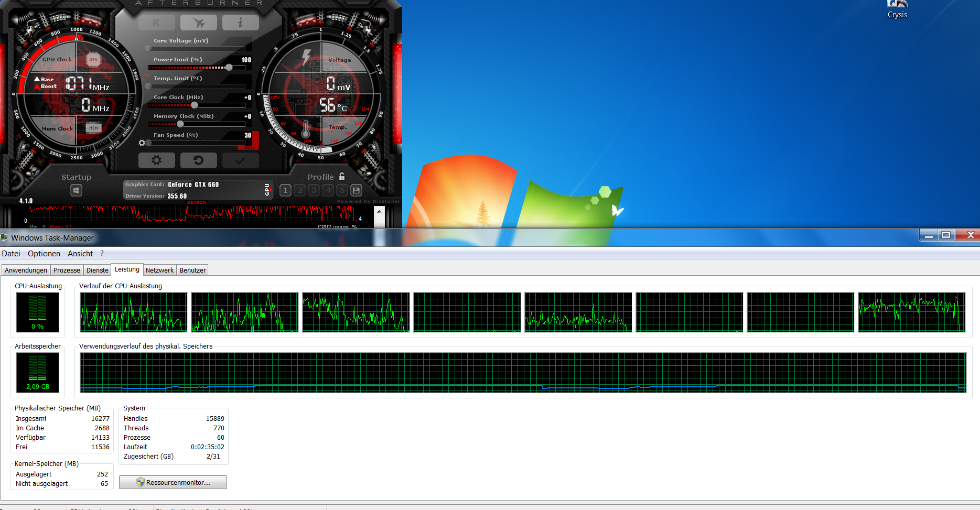Screen dimensions: 980x510
Task: Click the last CPU core history graph
Action: click(x=912, y=312)
